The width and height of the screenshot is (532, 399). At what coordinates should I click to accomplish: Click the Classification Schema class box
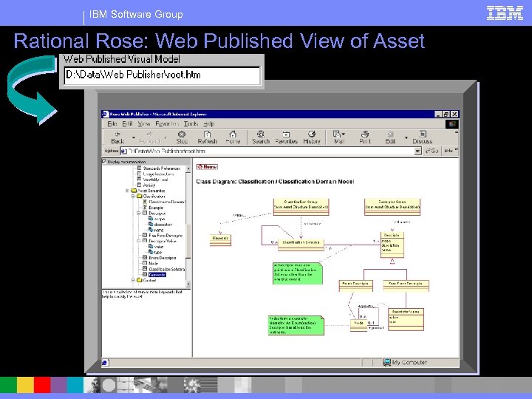tap(301, 245)
